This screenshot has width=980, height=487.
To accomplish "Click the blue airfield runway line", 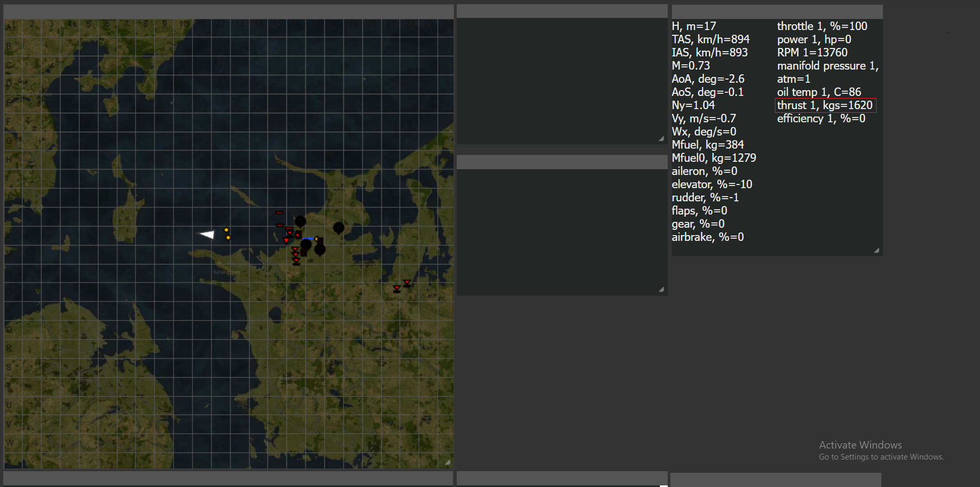I will 308,240.
